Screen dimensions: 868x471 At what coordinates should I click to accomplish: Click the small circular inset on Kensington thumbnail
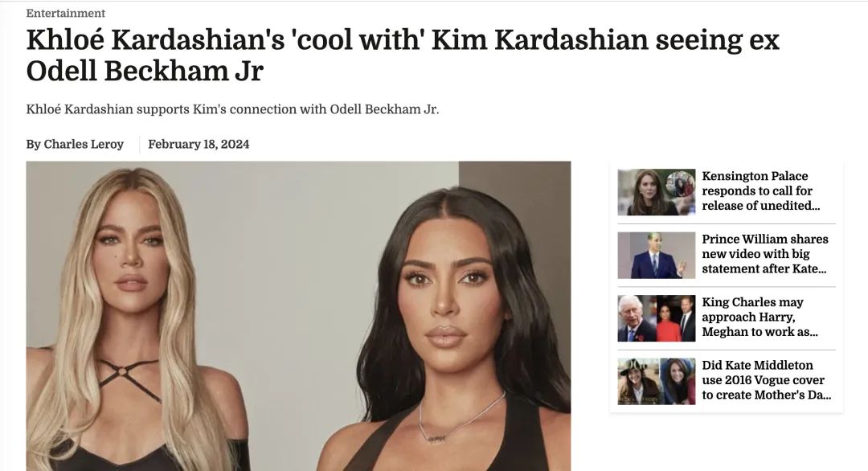[680, 184]
